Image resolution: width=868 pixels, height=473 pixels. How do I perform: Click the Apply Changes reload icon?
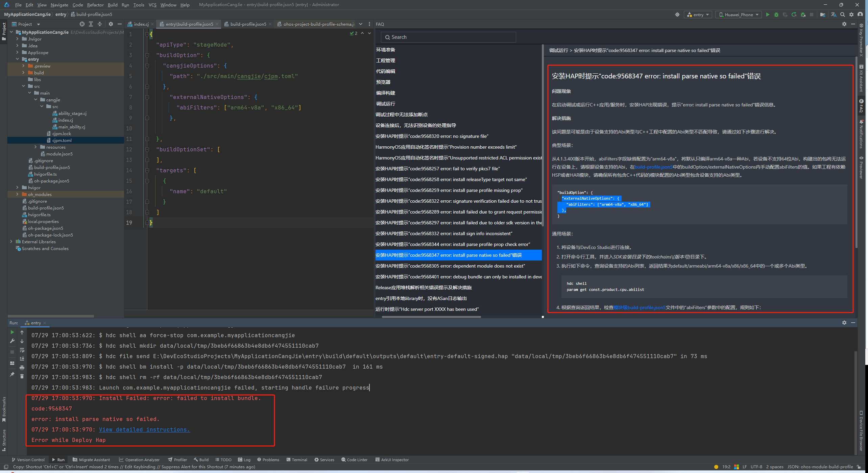794,15
